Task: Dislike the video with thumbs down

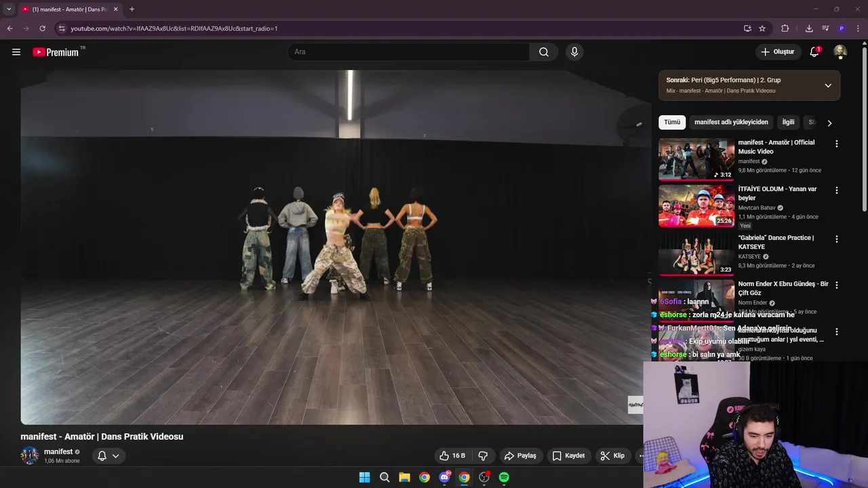Action: pos(483,455)
